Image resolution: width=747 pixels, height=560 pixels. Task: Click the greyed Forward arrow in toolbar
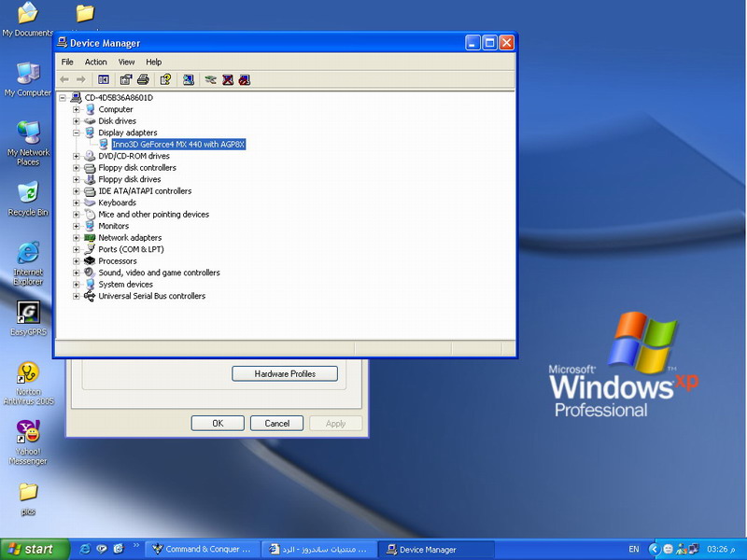click(81, 79)
